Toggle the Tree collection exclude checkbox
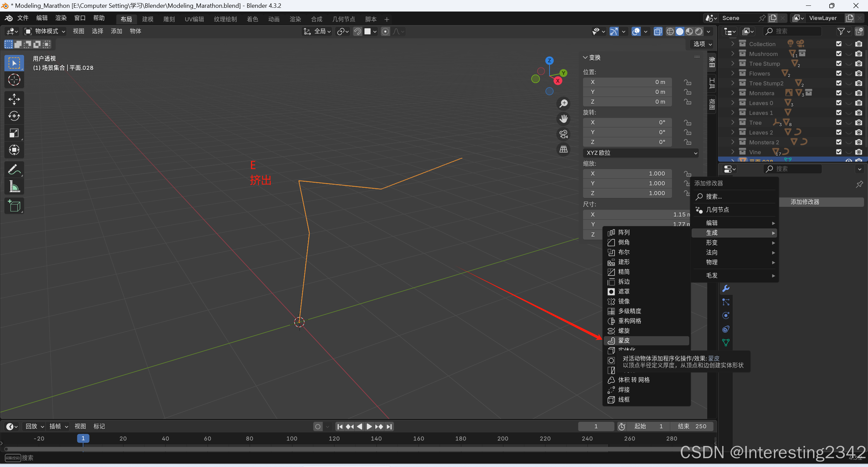 pyautogui.click(x=839, y=122)
